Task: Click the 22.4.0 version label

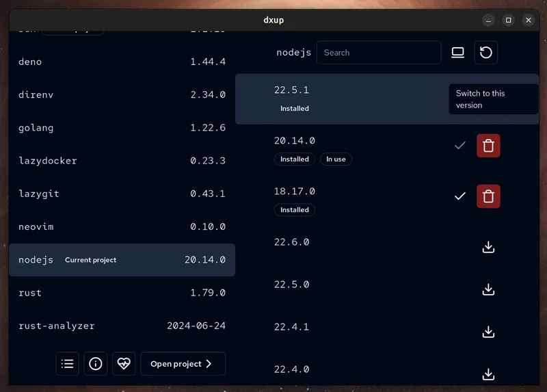Action: (x=292, y=369)
